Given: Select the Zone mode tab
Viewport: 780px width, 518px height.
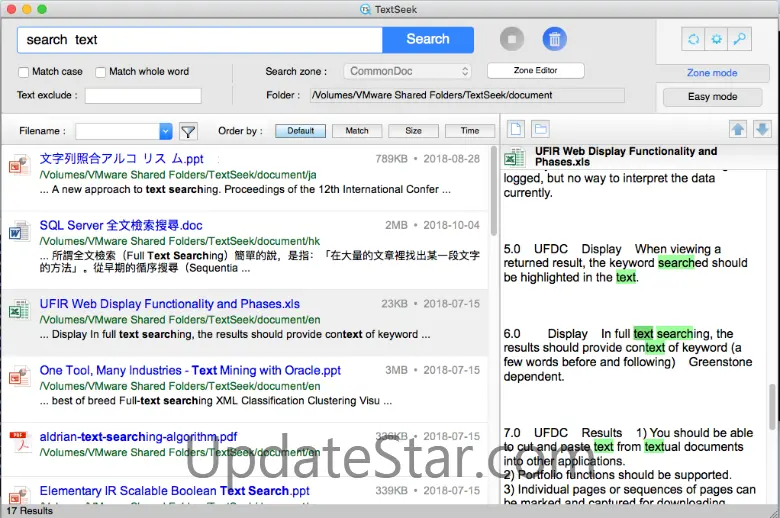Looking at the screenshot, I should tap(712, 73).
